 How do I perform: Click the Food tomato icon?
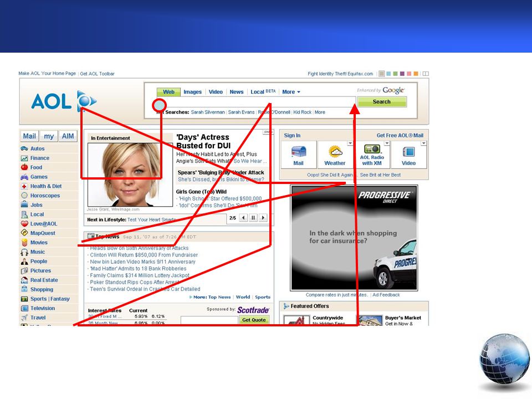pos(24,167)
